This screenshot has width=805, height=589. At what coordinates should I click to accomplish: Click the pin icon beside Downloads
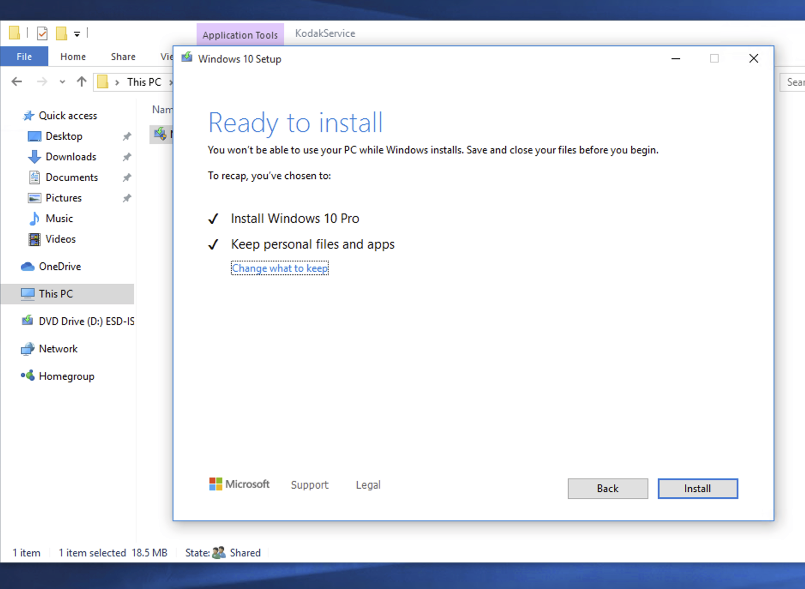[x=127, y=157]
